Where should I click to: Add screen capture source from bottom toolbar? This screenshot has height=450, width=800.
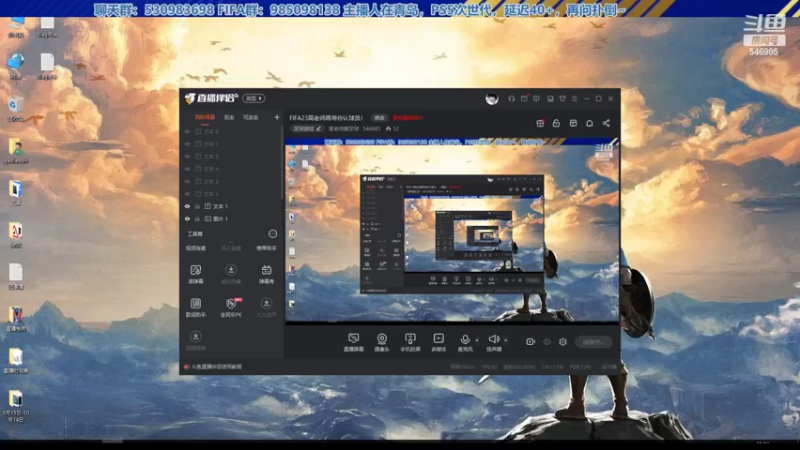(354, 342)
